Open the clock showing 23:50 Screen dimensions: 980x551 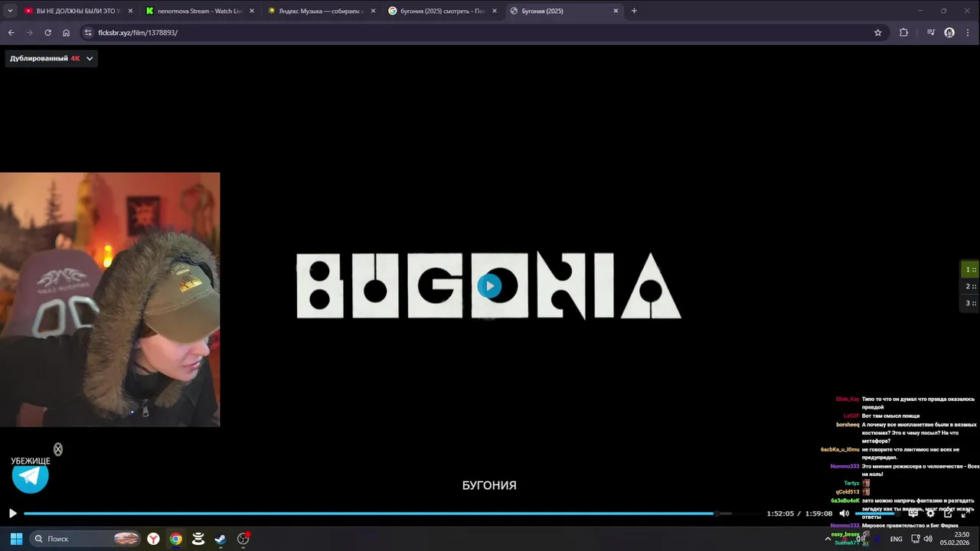(x=955, y=539)
